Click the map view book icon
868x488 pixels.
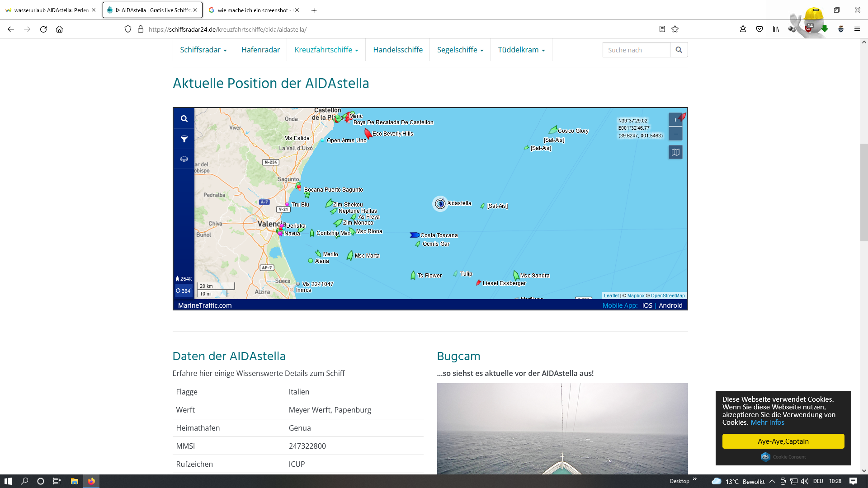tap(675, 152)
